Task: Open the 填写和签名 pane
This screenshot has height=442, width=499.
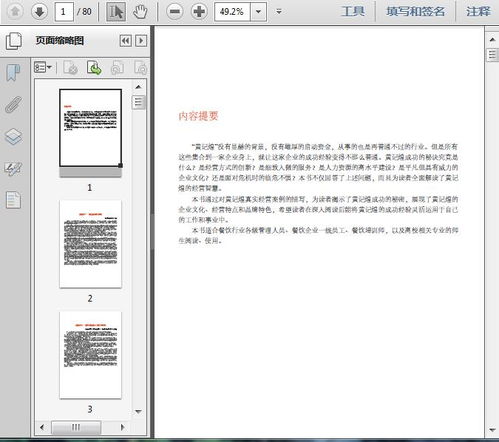Action: click(415, 12)
